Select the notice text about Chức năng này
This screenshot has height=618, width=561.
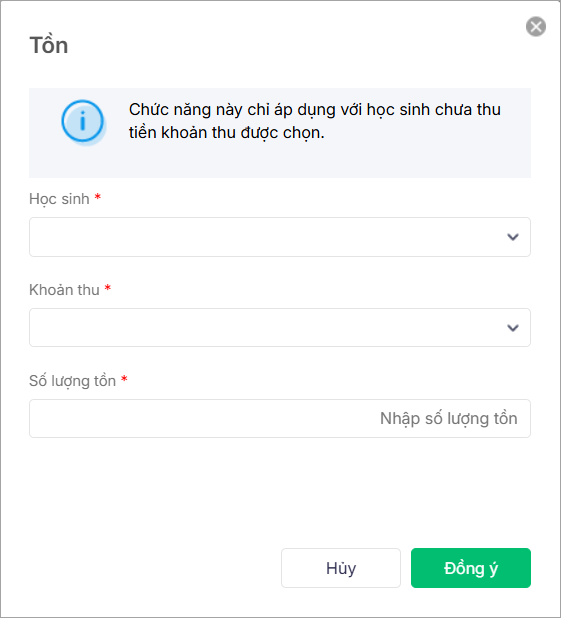315,121
